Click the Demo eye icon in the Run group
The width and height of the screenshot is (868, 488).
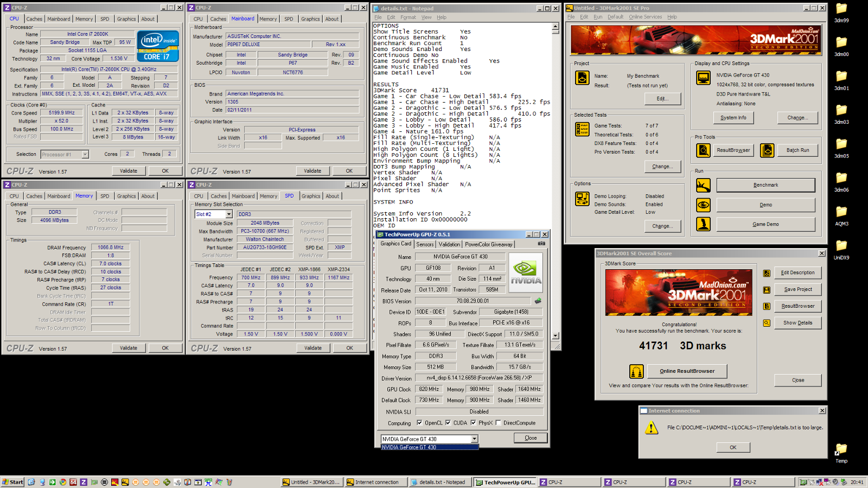[703, 205]
